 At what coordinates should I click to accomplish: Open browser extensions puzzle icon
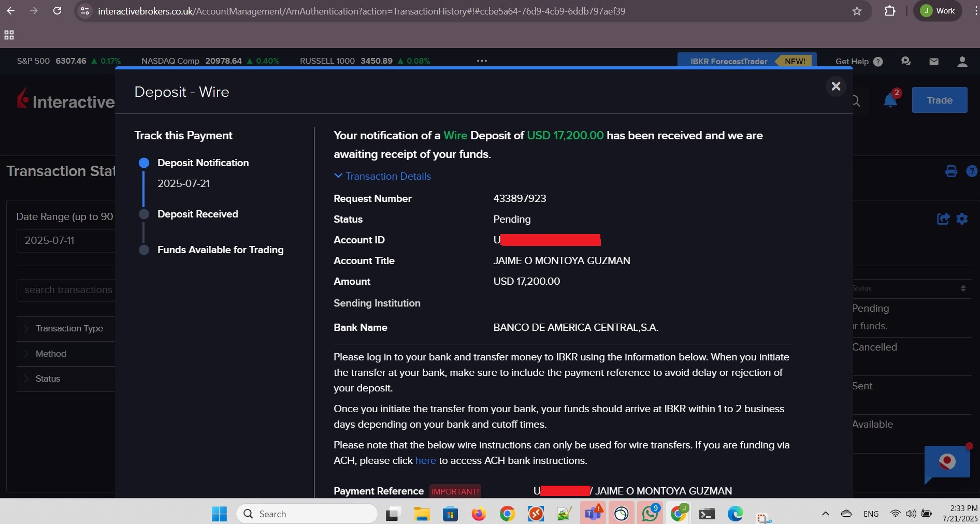pos(890,11)
